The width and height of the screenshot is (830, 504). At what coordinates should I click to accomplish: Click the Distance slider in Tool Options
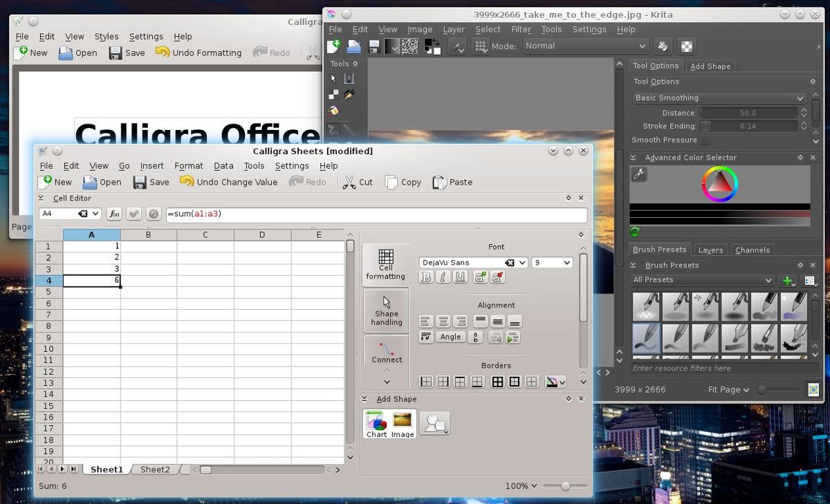click(x=749, y=113)
